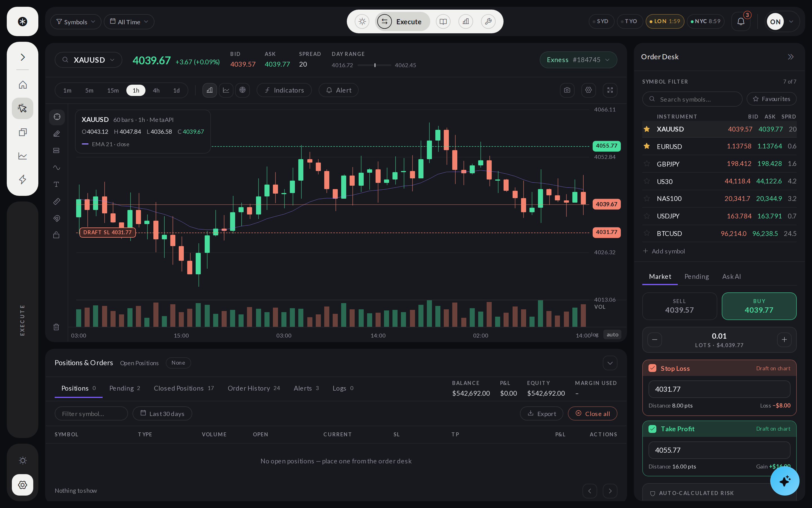Open the Exness #184745 account dropdown
This screenshot has height=508, width=812.
click(x=578, y=60)
